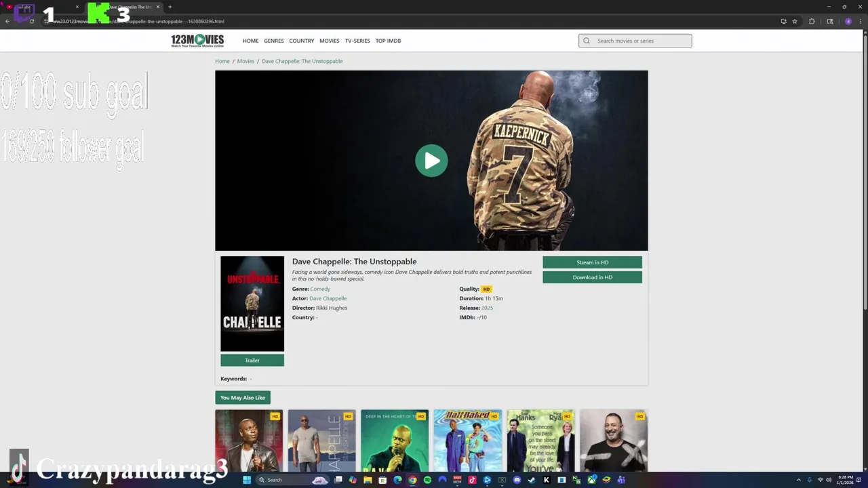Click the 123Movies site logo

pos(197,41)
